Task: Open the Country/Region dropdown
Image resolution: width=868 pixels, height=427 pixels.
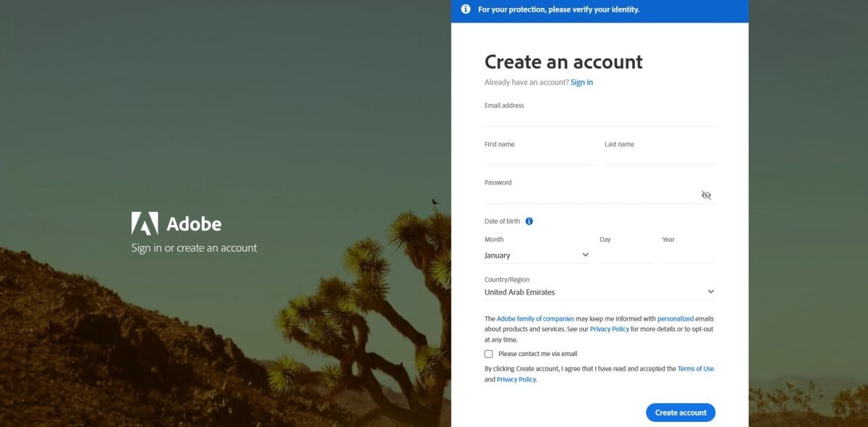Action: 600,292
